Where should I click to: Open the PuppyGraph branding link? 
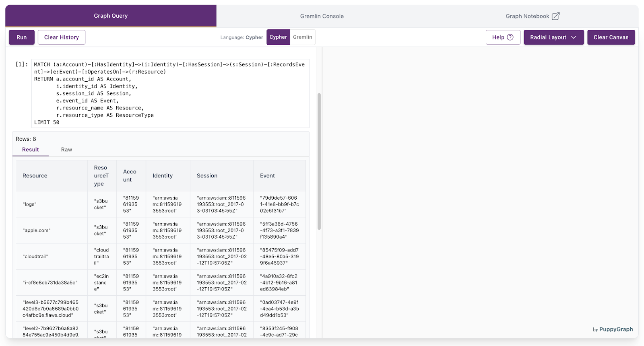point(613,329)
